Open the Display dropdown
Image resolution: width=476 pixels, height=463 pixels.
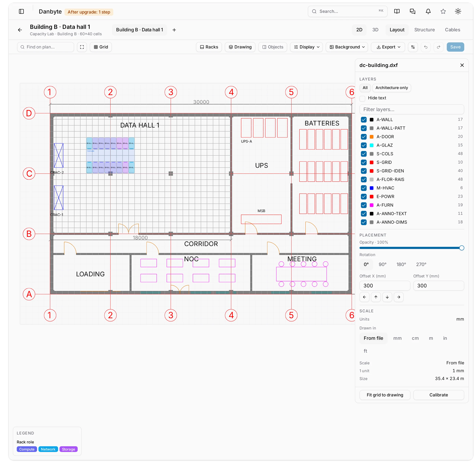306,47
